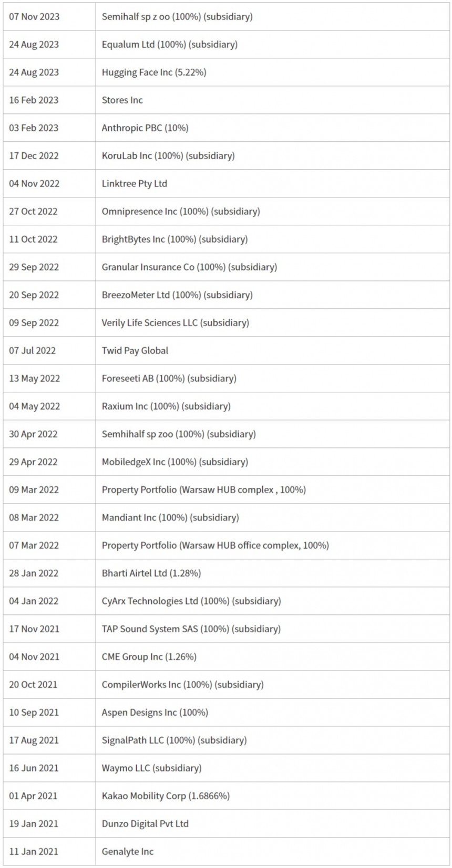
Task: Select the Genalyte Inc entry
Action: 127,852
